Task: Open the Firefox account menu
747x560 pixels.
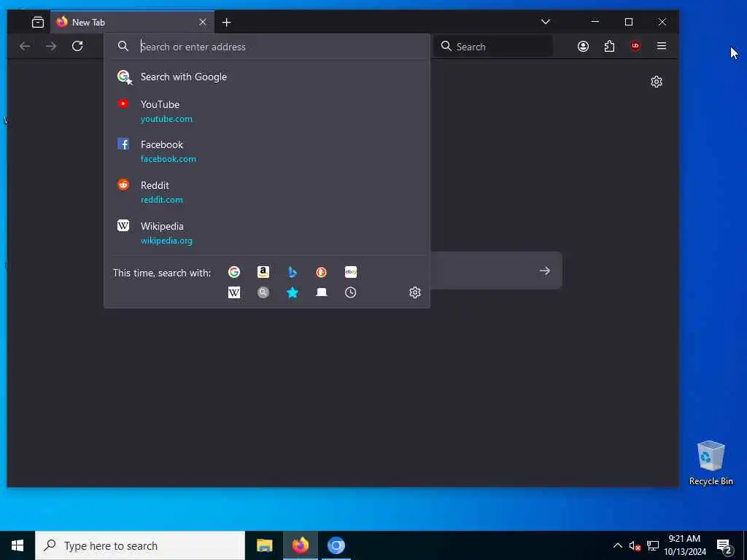Action: [583, 46]
